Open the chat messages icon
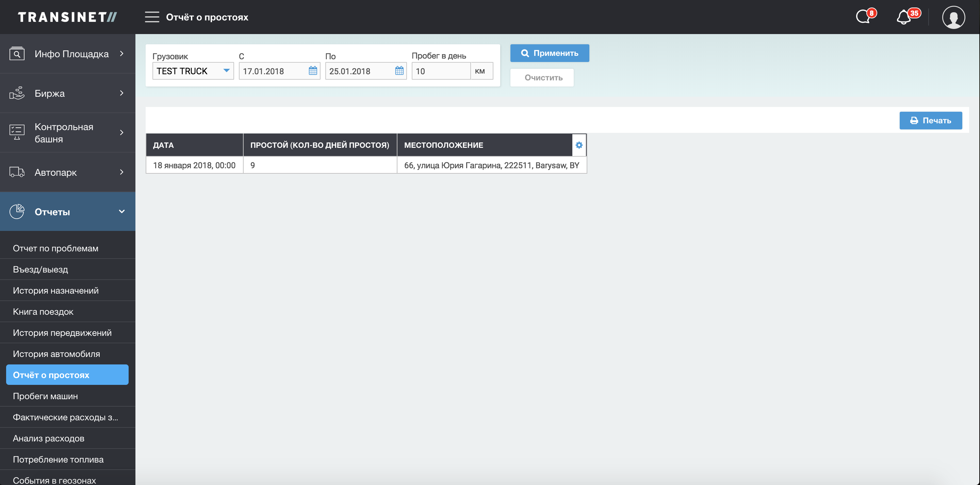 (x=864, y=17)
